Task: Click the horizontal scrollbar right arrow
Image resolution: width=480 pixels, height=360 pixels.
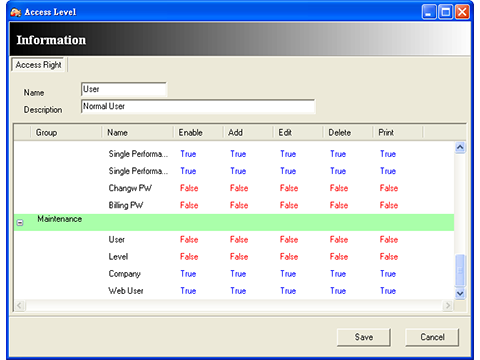Action: click(447, 305)
